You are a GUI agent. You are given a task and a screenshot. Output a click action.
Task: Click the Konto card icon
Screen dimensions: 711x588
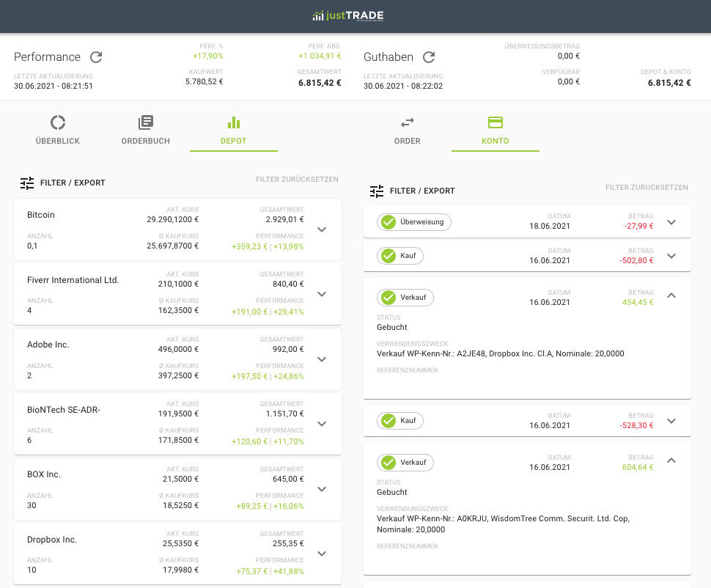click(496, 122)
